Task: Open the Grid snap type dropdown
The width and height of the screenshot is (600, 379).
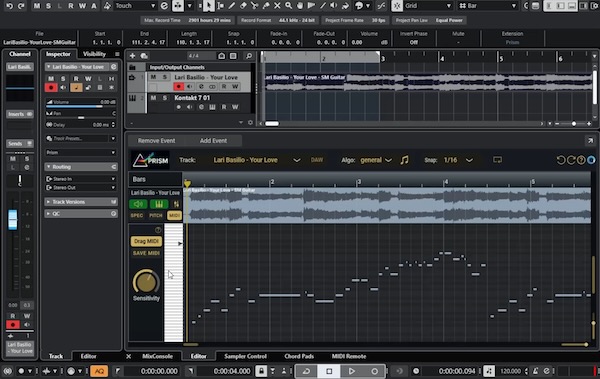Action: 428,6
